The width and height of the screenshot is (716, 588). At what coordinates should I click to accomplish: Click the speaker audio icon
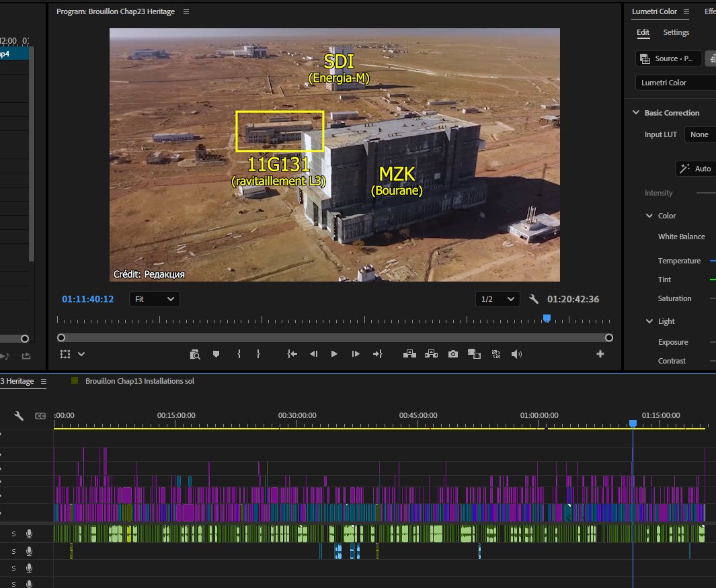(x=516, y=354)
